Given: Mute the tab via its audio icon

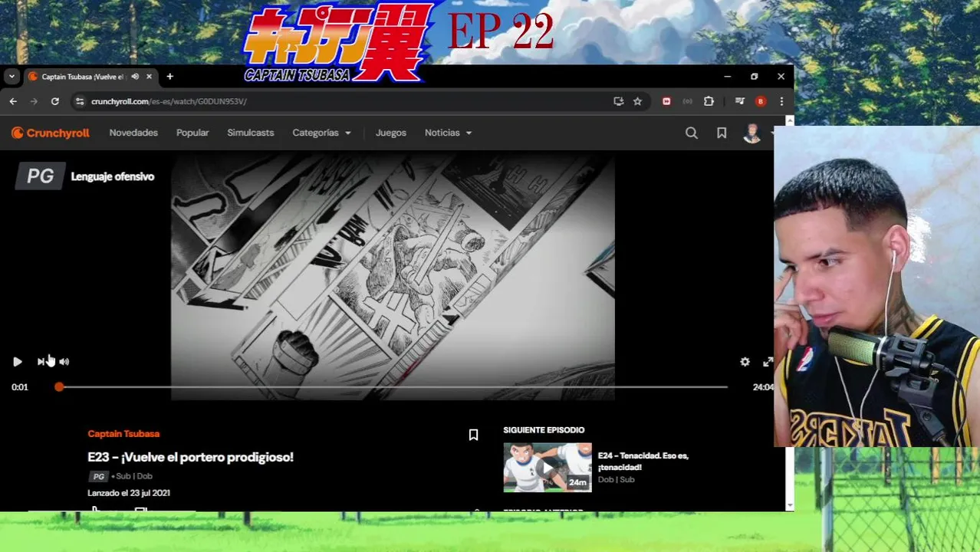Looking at the screenshot, I should point(135,77).
